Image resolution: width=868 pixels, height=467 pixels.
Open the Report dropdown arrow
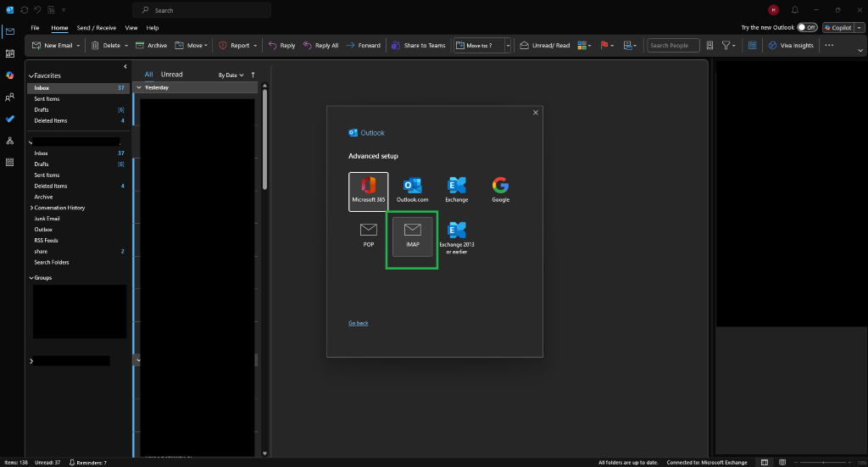[x=255, y=46]
